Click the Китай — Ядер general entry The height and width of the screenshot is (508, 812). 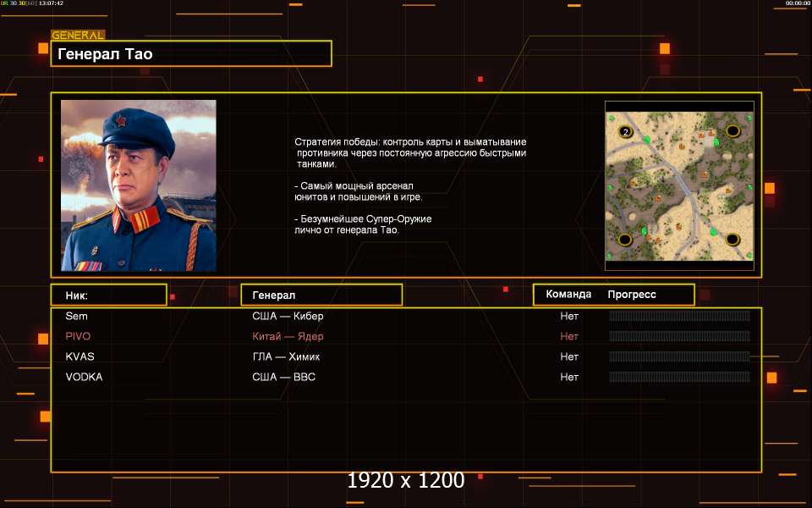288,336
